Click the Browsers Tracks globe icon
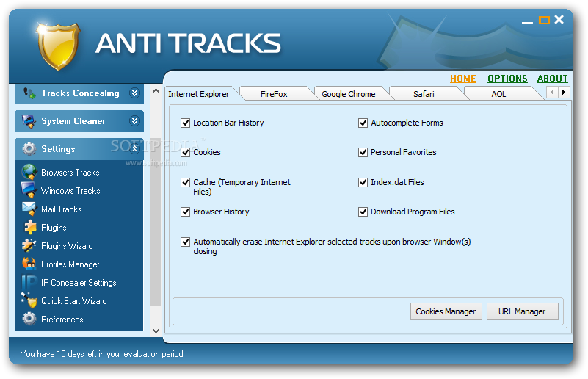 pyautogui.click(x=29, y=172)
